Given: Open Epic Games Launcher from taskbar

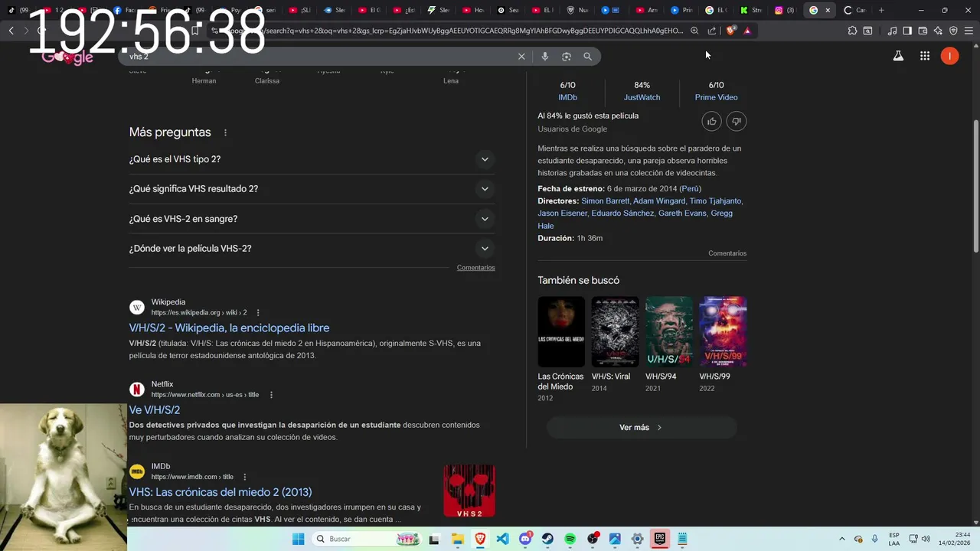Looking at the screenshot, I should [659, 539].
